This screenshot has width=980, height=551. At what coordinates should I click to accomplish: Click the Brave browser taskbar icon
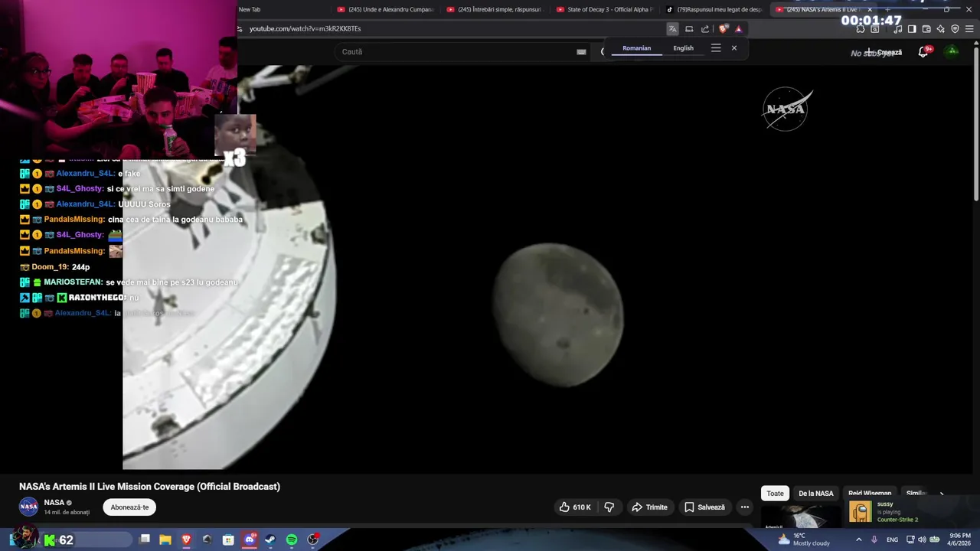(186, 540)
